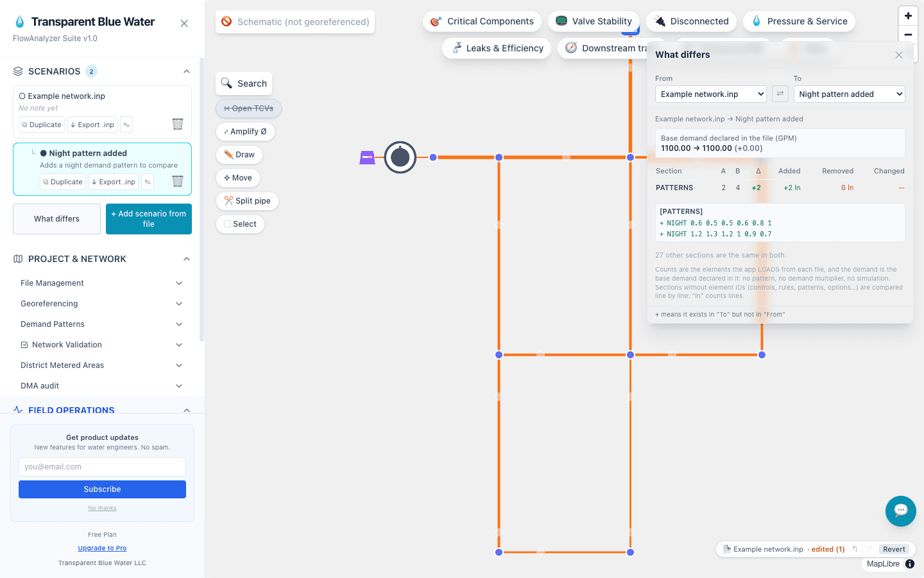Open the chat support bubble
924x578 pixels.
click(901, 511)
